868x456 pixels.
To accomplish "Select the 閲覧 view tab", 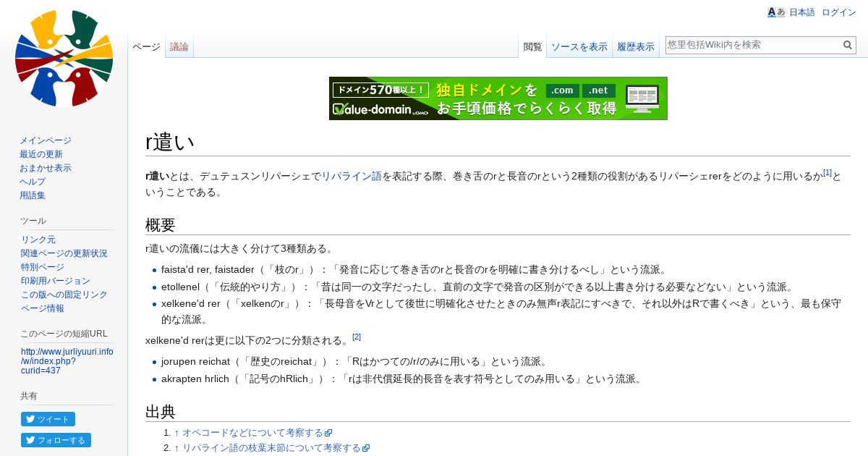I will pyautogui.click(x=532, y=46).
